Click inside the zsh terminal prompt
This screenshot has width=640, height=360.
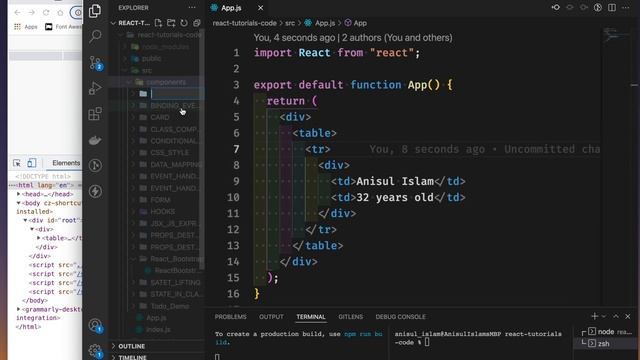[427, 342]
